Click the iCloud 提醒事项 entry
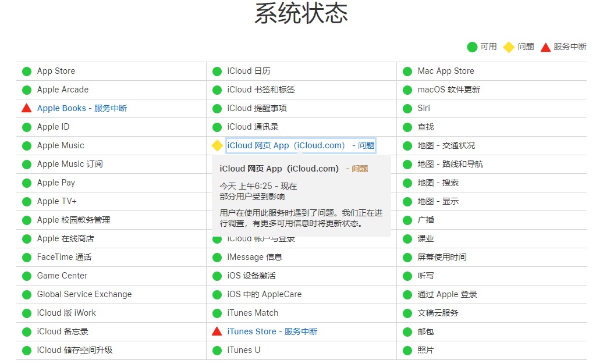 tap(257, 108)
